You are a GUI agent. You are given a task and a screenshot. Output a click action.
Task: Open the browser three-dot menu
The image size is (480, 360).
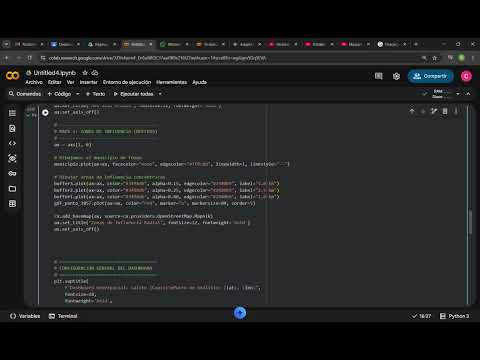point(473,58)
